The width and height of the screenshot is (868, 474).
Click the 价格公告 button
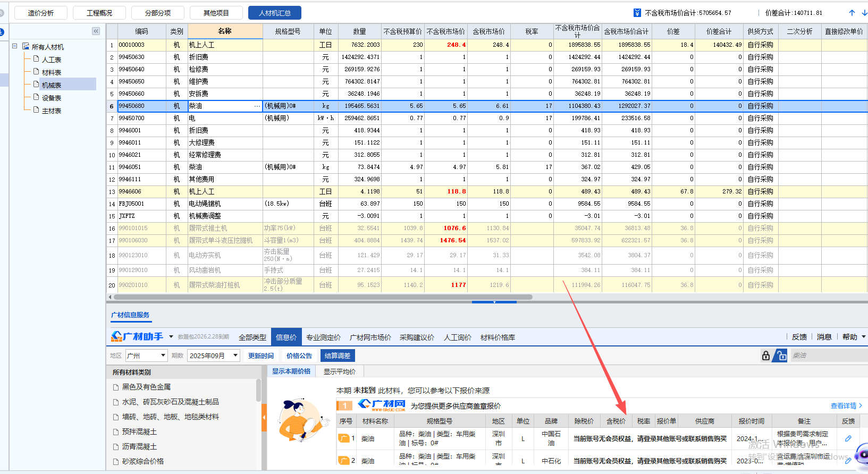point(299,356)
